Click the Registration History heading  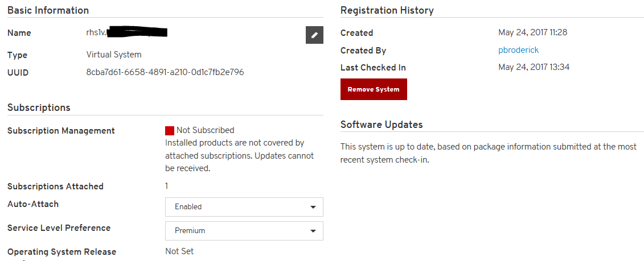(387, 10)
